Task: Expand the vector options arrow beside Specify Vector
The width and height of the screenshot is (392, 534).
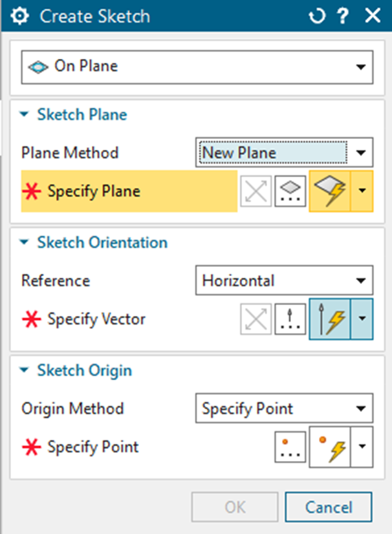Action: 362,318
